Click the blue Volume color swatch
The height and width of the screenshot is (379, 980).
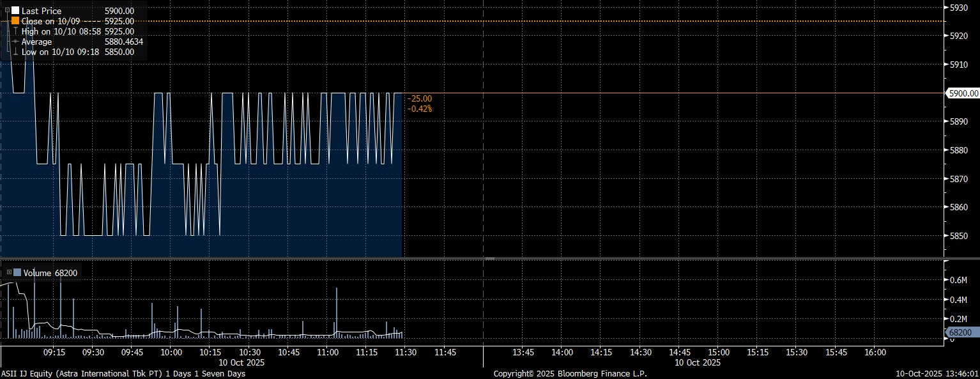point(17,273)
